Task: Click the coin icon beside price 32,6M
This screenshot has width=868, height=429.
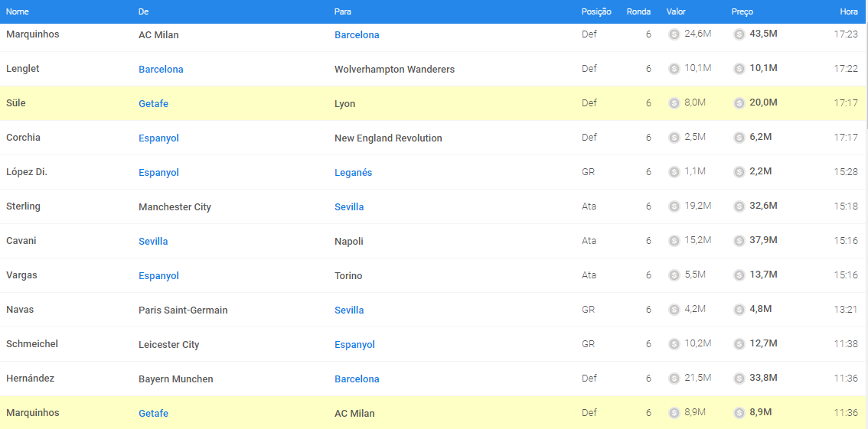Action: 739,206
